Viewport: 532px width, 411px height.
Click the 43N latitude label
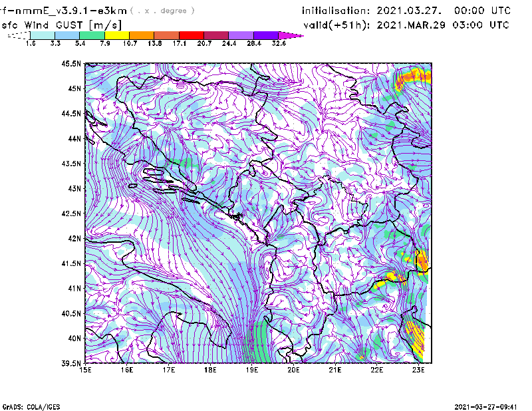click(74, 188)
